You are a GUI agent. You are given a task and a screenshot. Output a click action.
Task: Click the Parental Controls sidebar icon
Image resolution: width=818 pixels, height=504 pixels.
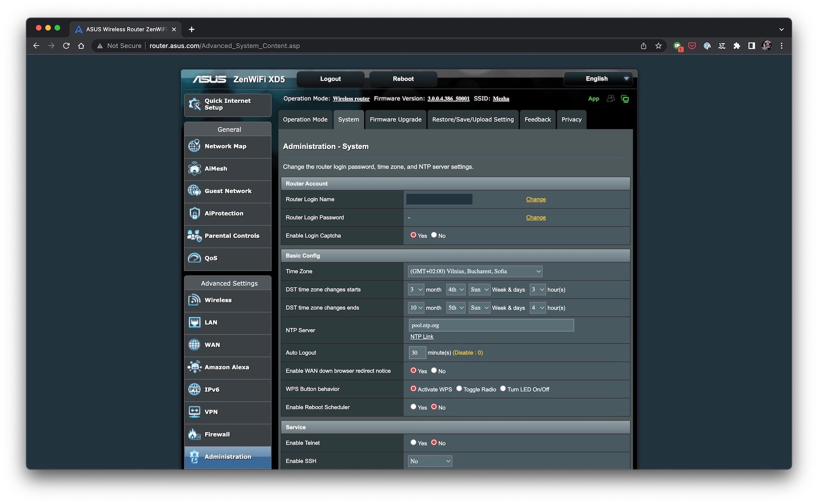click(195, 234)
